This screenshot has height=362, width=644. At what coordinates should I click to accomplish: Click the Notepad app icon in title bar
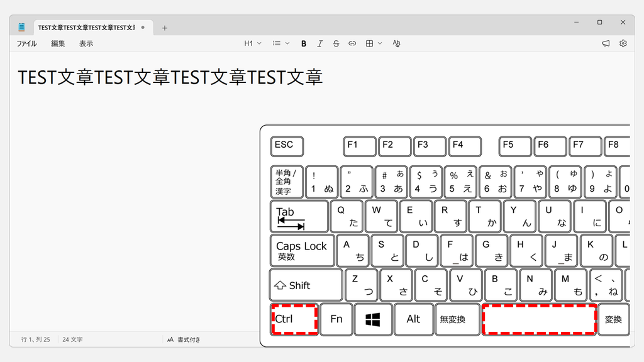22,28
